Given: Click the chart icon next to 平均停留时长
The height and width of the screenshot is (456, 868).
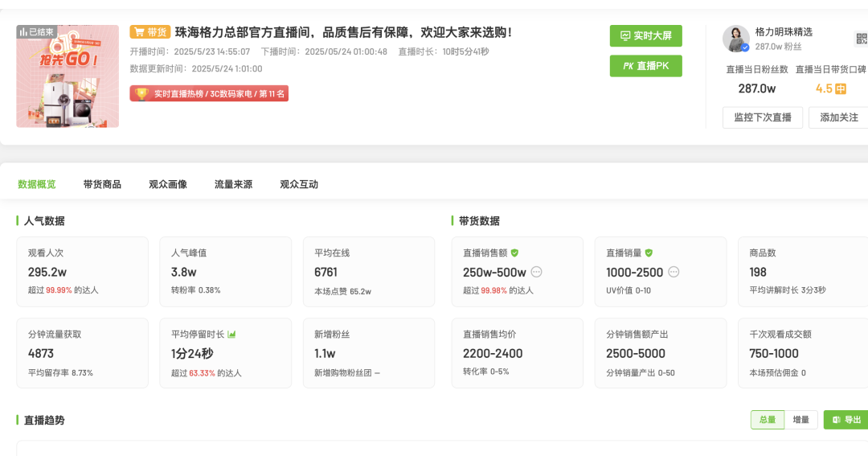Looking at the screenshot, I should tap(231, 334).
